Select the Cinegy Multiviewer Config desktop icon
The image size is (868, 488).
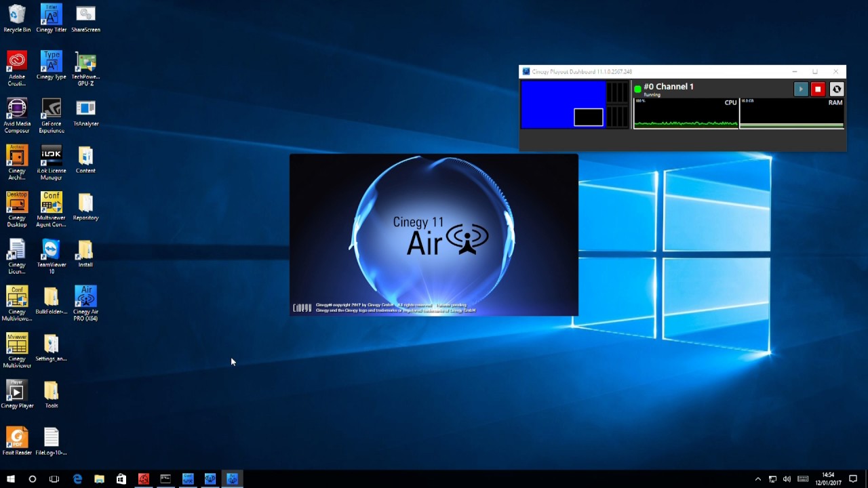coord(17,304)
